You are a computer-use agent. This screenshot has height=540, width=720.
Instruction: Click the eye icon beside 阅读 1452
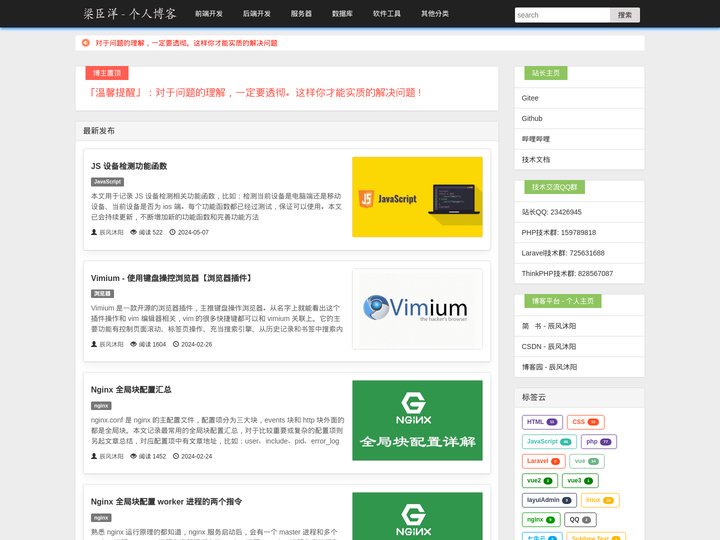pos(134,456)
